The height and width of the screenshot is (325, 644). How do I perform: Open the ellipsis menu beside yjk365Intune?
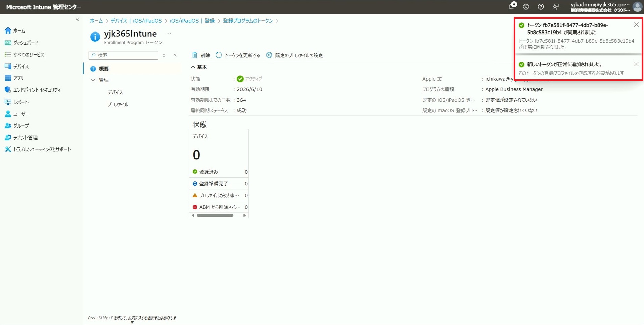(169, 34)
